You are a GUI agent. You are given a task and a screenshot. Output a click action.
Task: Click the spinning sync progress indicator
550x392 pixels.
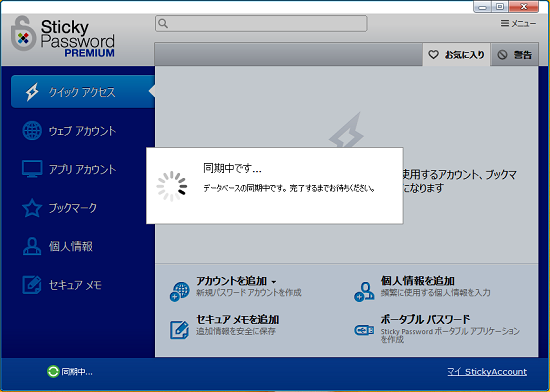pos(172,186)
